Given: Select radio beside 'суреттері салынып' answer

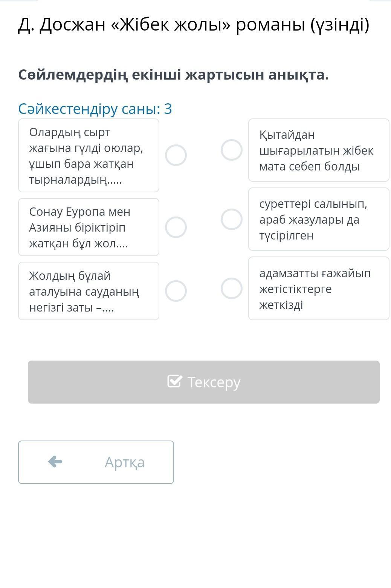Looking at the screenshot, I should [x=231, y=219].
